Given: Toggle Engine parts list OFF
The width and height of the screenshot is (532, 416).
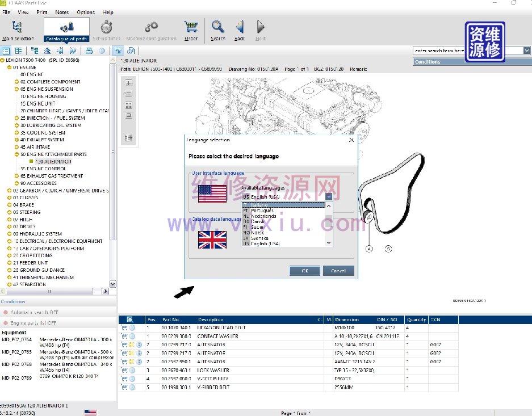Looking at the screenshot, I should point(33,323).
